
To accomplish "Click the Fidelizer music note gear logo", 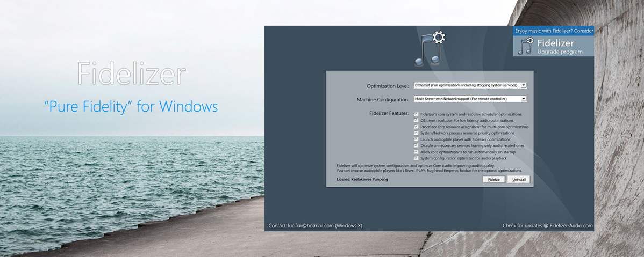I will (x=430, y=48).
